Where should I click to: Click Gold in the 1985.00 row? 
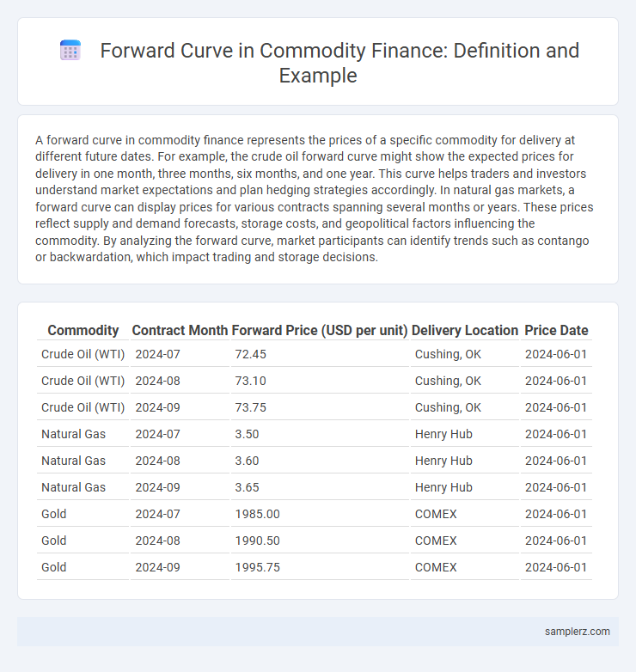53,514
